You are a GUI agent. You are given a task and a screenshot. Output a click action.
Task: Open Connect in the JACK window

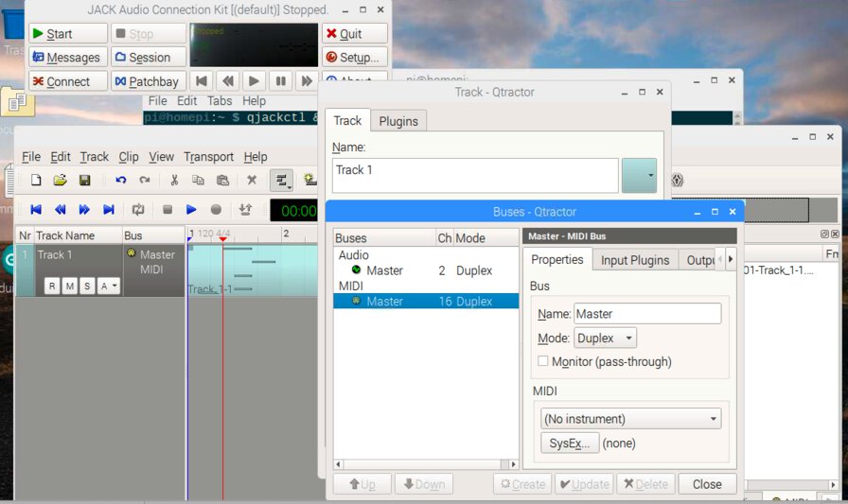(x=68, y=81)
